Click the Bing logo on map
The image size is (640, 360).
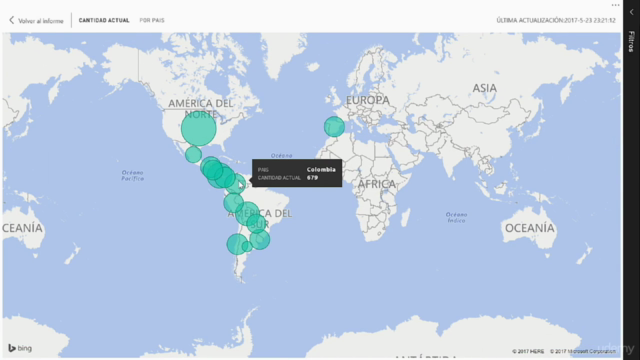(20, 348)
